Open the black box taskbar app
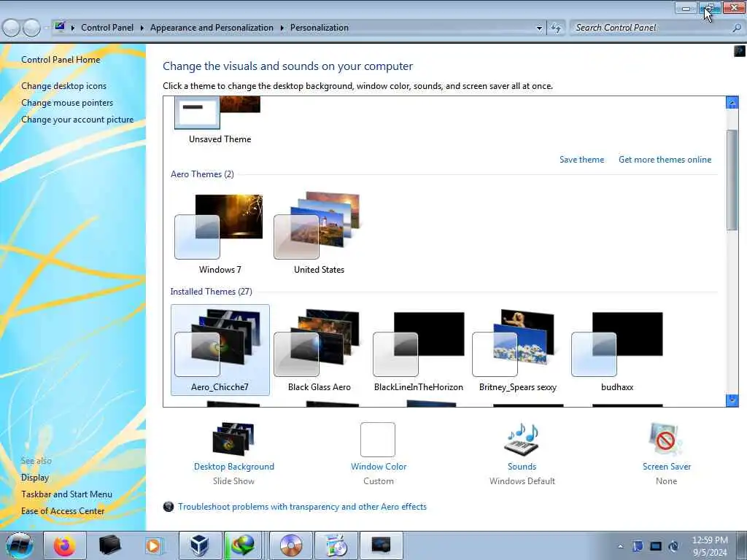Screen dimensions: 747x560 109,545
